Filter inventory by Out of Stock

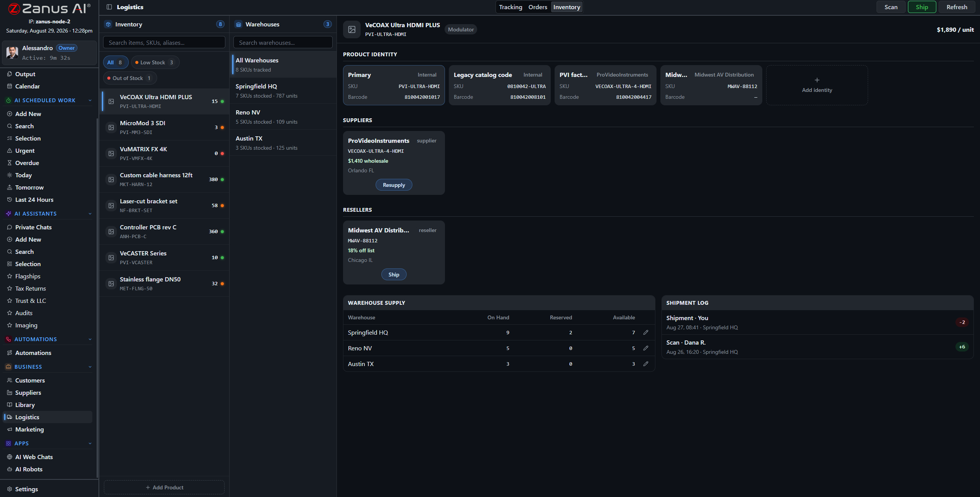[x=130, y=78]
